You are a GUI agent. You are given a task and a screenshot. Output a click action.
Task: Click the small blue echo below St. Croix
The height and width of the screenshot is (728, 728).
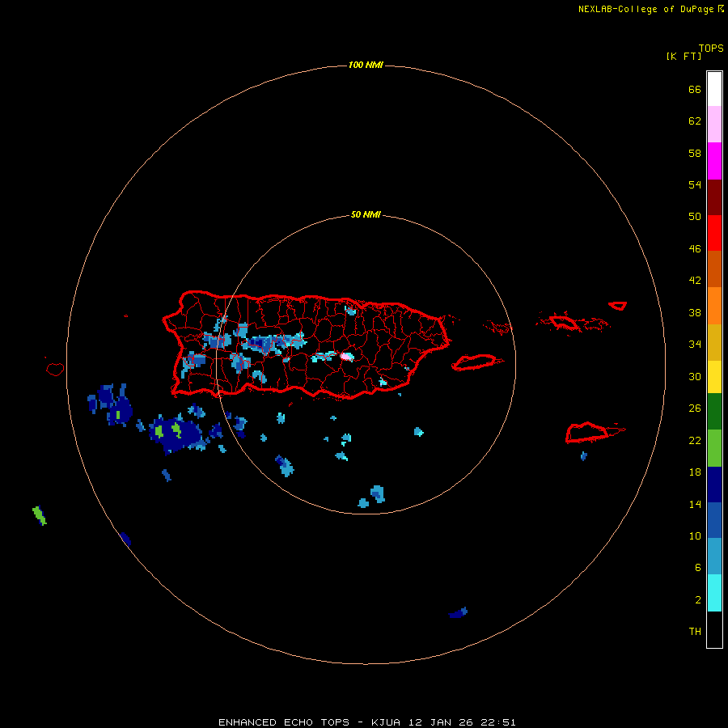pos(583,456)
